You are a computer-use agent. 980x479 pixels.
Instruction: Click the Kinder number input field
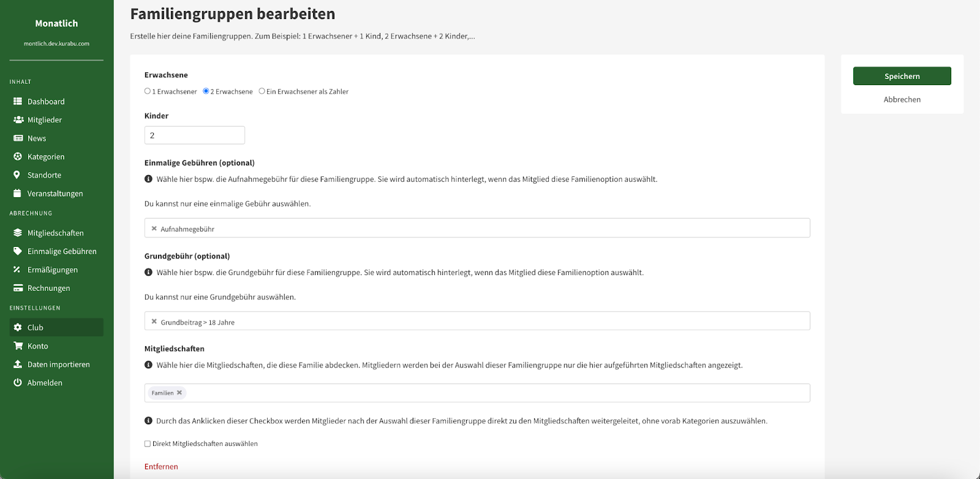click(x=195, y=135)
